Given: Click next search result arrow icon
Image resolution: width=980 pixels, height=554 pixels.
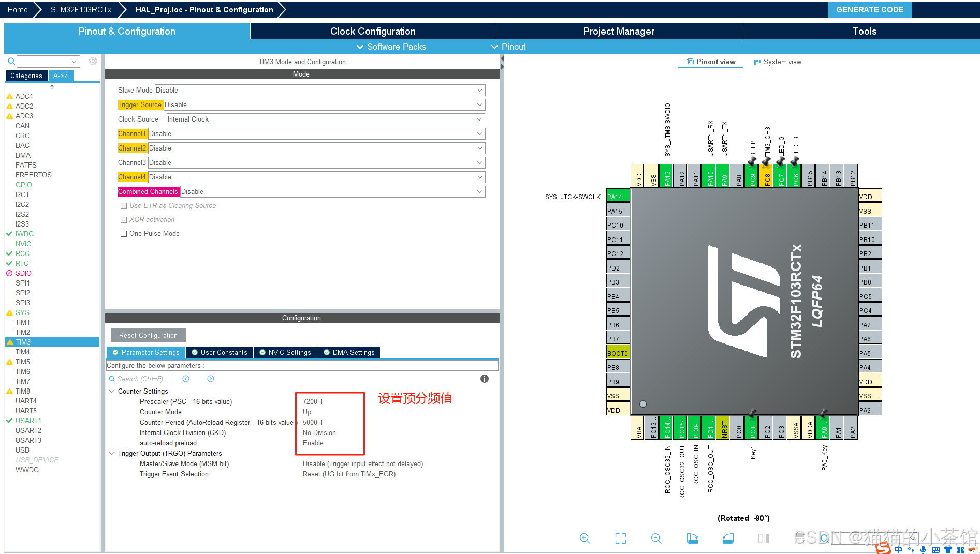Looking at the screenshot, I should pyautogui.click(x=211, y=379).
